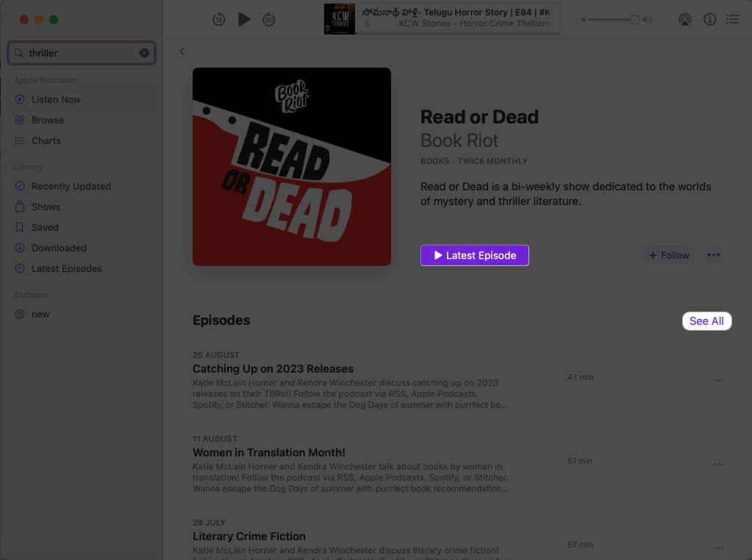Open the Up Next queue list
The image size is (752, 560).
point(732,19)
